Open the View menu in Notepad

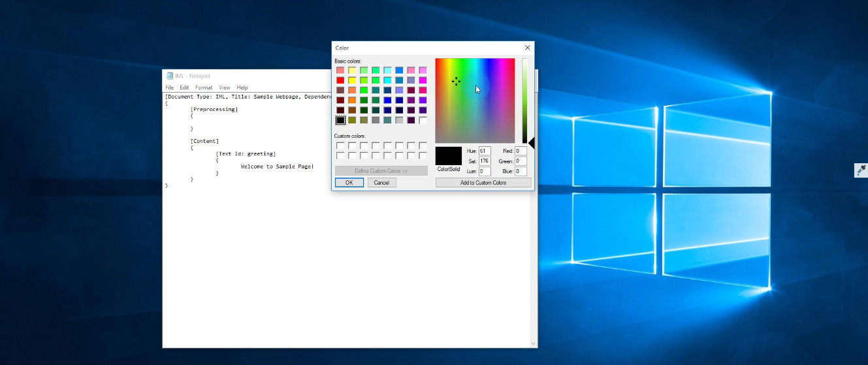tap(225, 87)
